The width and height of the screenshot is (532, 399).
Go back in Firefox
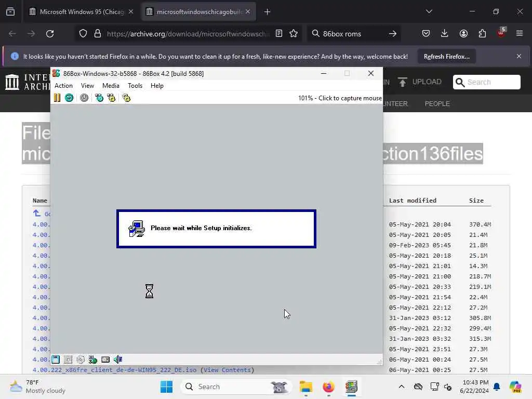point(12,34)
